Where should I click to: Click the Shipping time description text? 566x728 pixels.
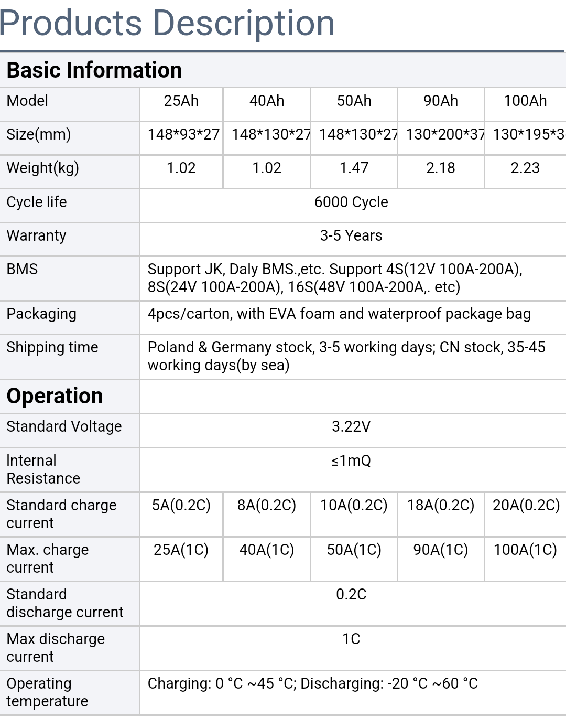coord(346,356)
